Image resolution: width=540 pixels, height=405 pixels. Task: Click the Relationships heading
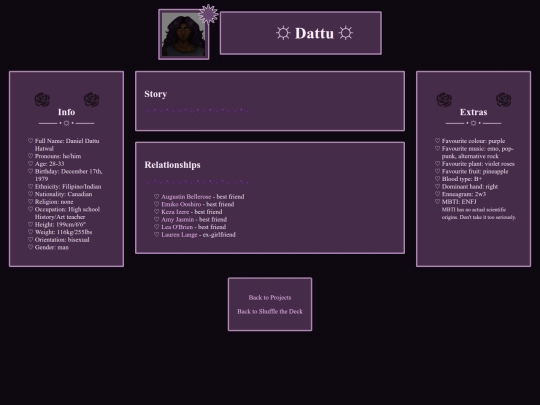click(x=172, y=165)
